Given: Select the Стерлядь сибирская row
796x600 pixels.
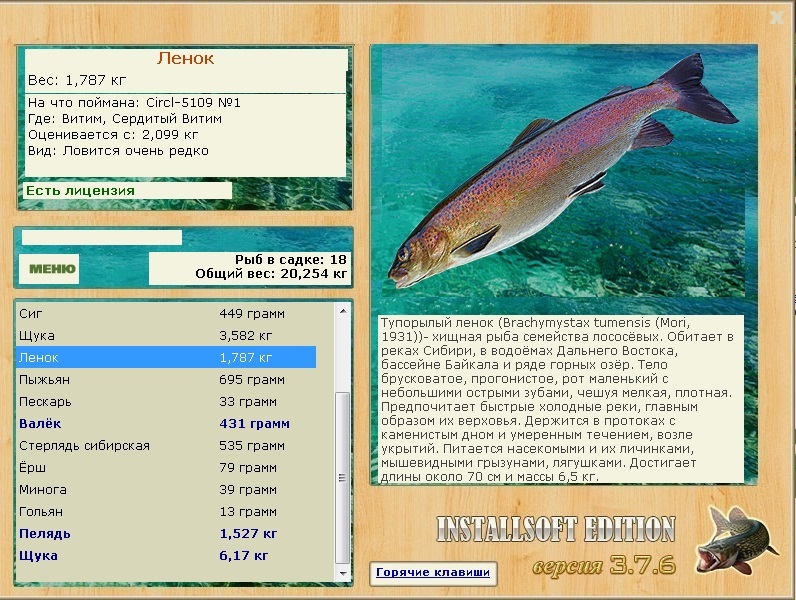Looking at the screenshot, I should click(x=168, y=446).
